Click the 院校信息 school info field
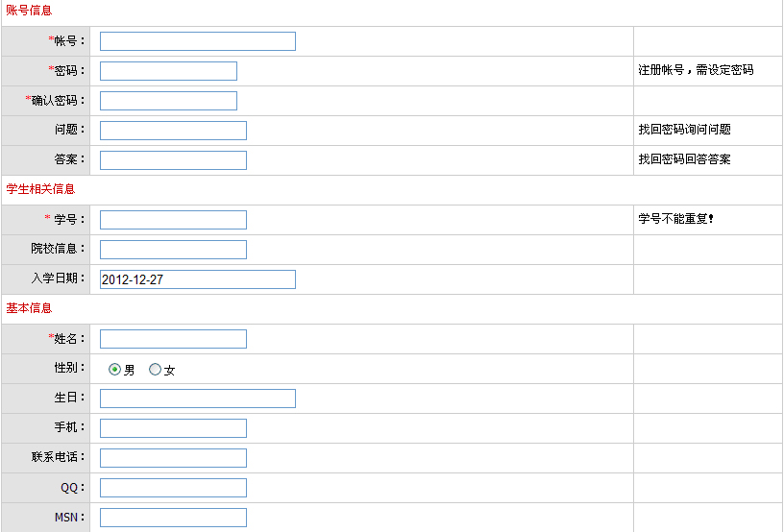The height and width of the screenshot is (532, 784). pyautogui.click(x=173, y=250)
